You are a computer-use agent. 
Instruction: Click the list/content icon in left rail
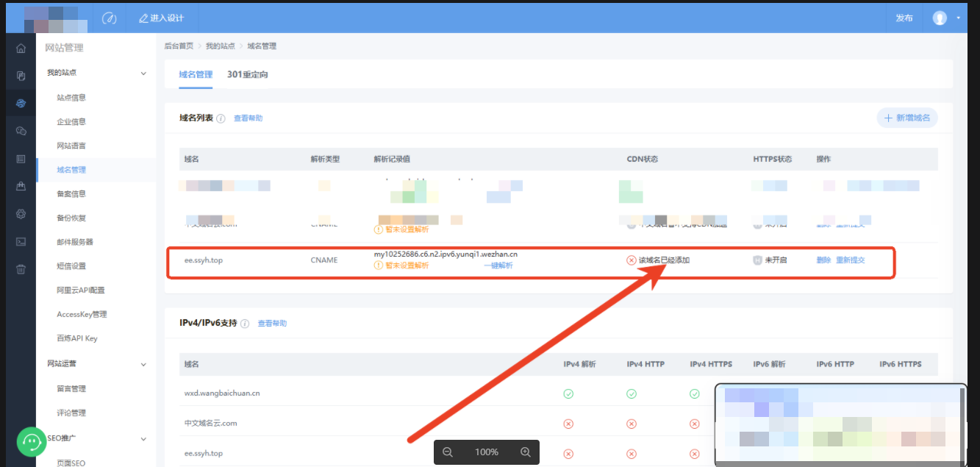tap(21, 159)
